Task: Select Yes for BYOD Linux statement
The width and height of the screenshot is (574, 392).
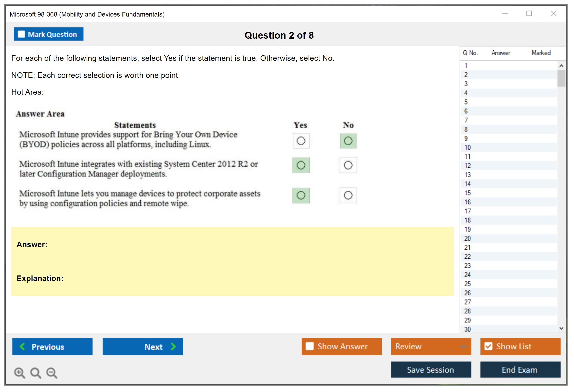Action: click(x=301, y=141)
